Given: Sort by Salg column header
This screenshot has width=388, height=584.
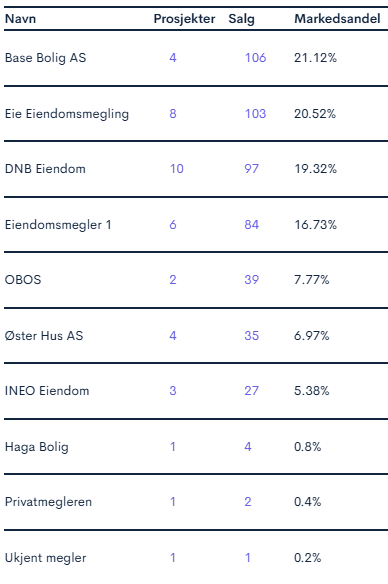Looking at the screenshot, I should click(x=241, y=19).
